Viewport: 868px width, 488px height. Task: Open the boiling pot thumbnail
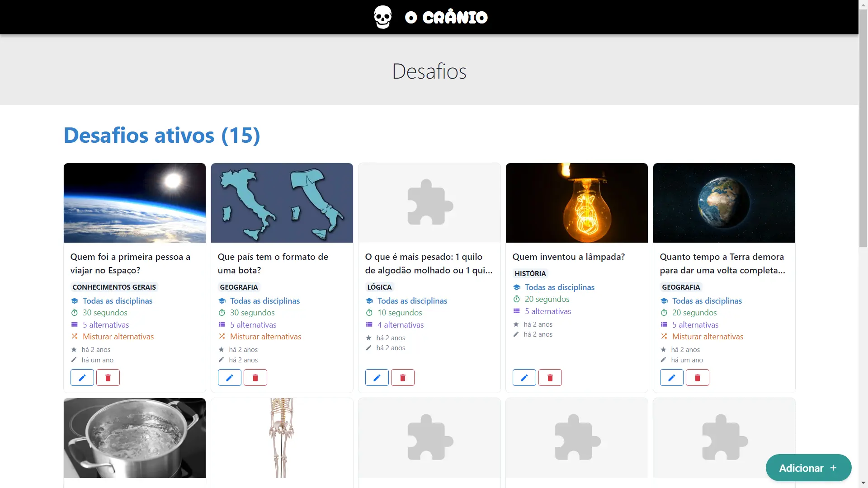(x=135, y=438)
